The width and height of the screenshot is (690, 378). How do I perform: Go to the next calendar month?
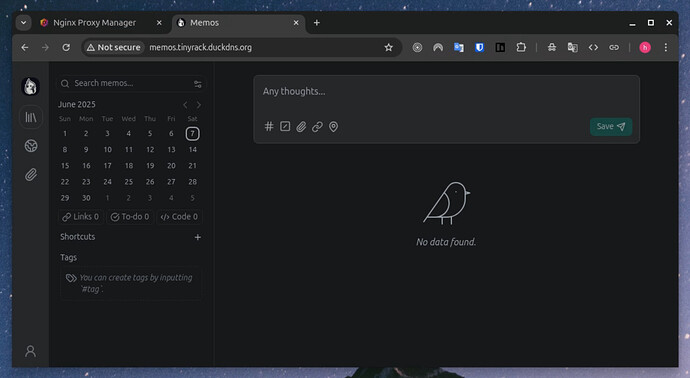pos(199,105)
